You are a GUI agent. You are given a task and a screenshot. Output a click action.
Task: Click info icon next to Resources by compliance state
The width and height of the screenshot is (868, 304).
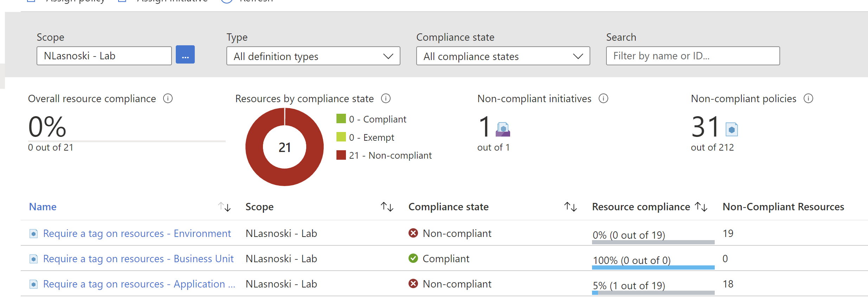tap(386, 99)
